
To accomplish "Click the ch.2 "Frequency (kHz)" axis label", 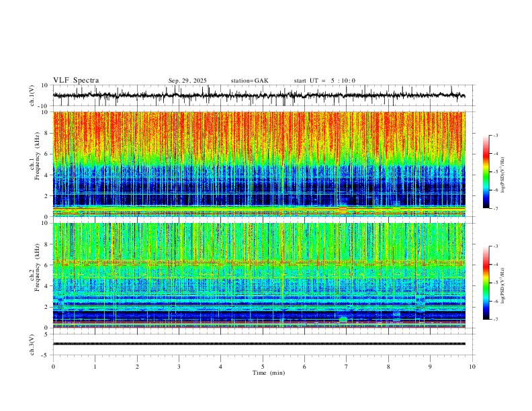I will [37, 267].
